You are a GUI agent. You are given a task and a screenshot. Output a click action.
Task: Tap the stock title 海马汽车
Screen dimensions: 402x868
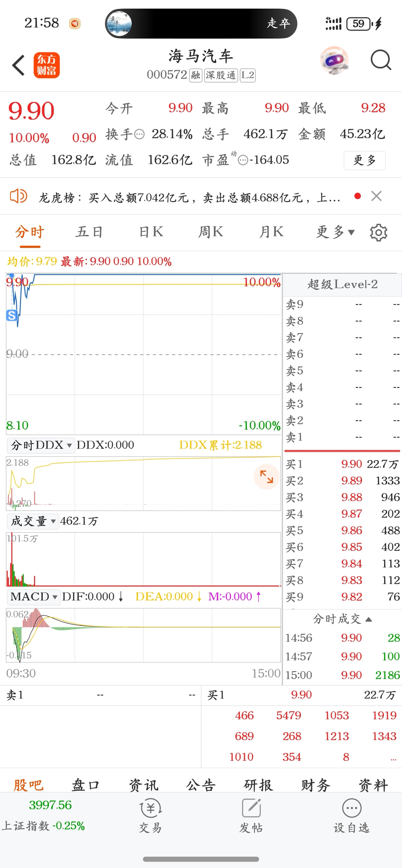point(201,56)
